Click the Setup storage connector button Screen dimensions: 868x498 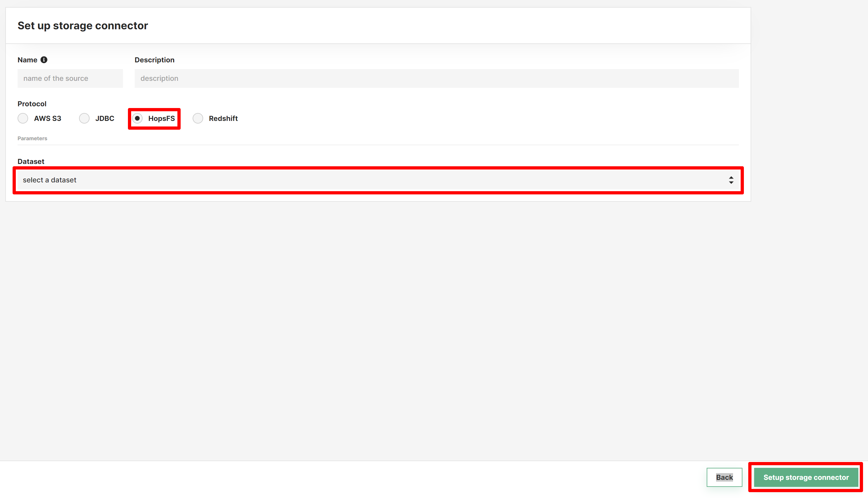point(806,477)
